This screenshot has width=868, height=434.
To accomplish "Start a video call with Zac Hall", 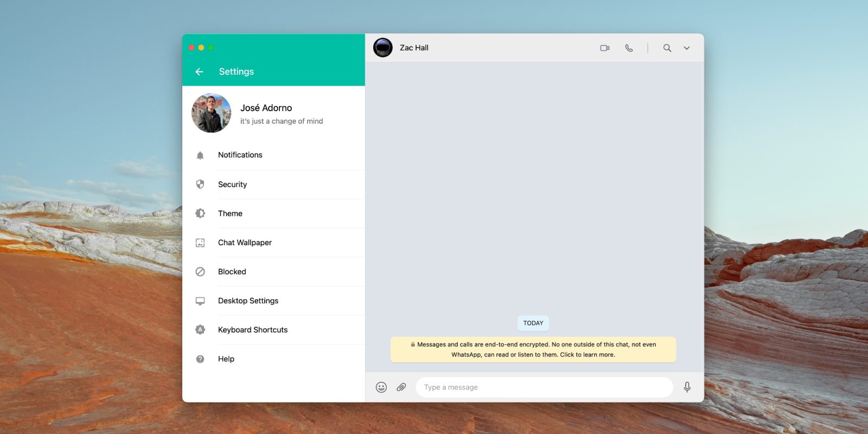I will pos(604,48).
